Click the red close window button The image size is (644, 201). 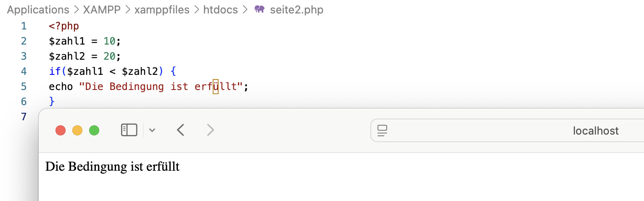(61, 131)
